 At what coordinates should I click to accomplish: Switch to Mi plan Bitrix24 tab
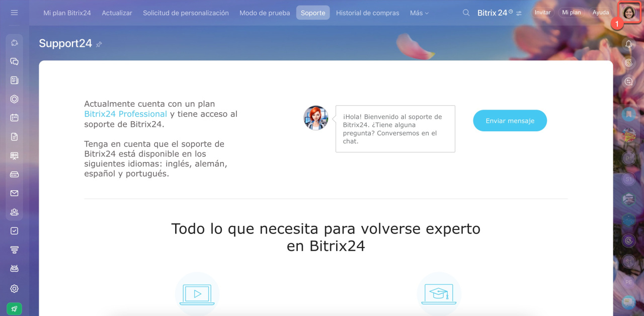pos(67,13)
